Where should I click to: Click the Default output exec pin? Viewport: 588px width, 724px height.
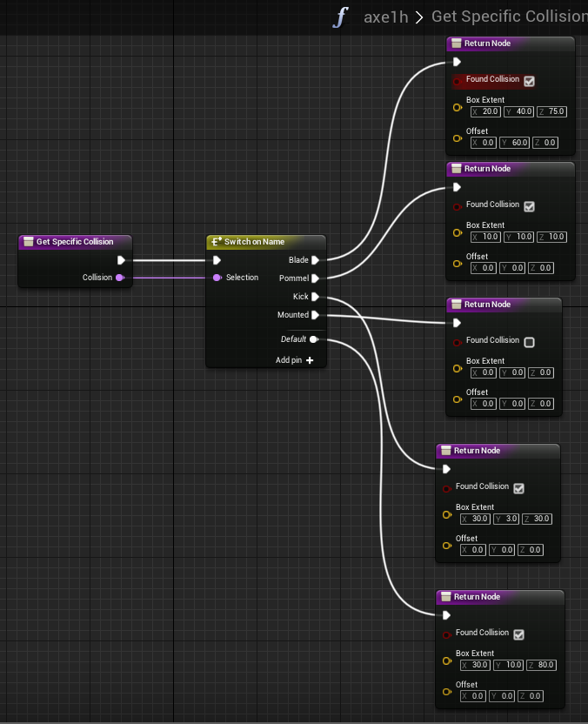[313, 339]
